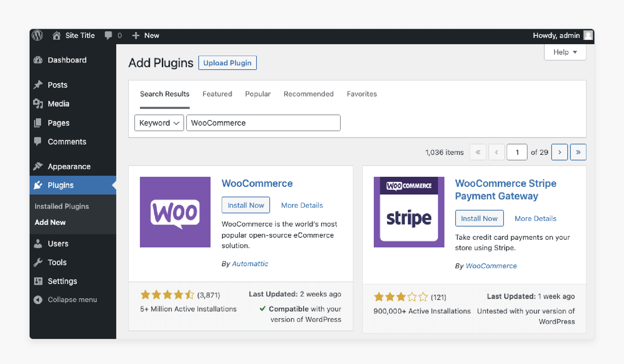Click the Dashboard gauge icon

[x=38, y=60]
